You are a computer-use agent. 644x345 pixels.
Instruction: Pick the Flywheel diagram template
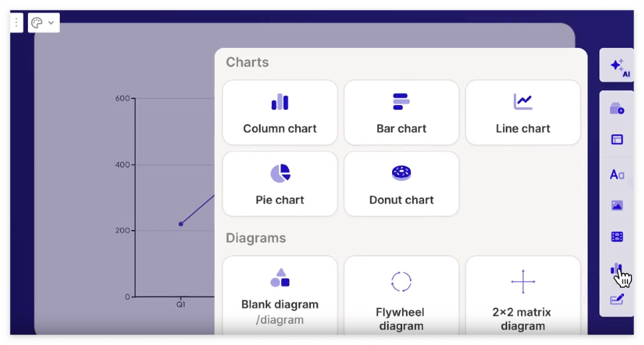tap(401, 295)
